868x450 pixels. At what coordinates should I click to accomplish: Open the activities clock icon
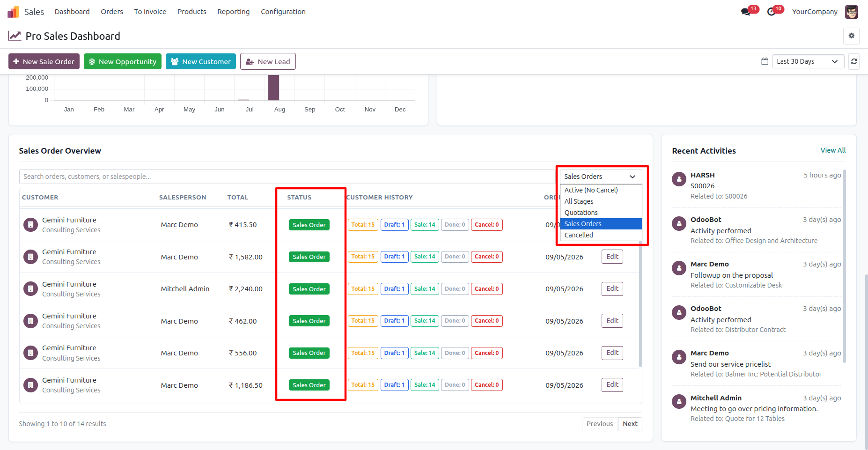[771, 12]
